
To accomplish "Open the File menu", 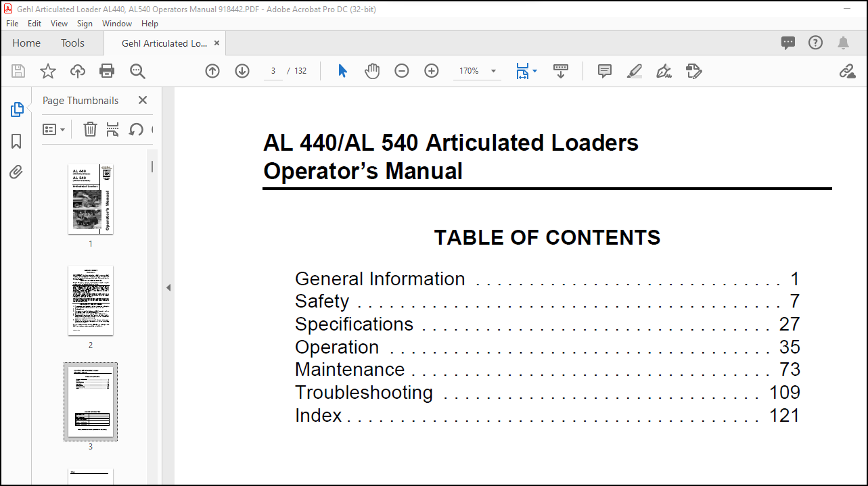I will point(12,24).
